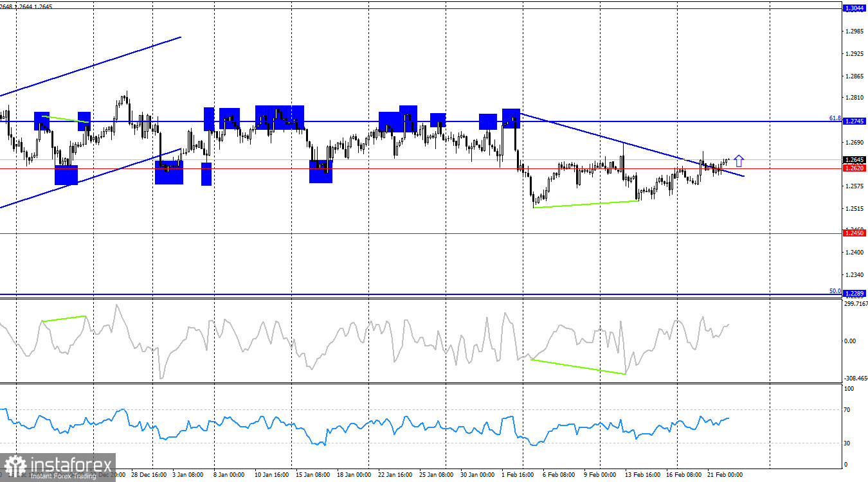868x482 pixels.
Task: Select the green divergence line in oscillator February
Action: pos(577,366)
